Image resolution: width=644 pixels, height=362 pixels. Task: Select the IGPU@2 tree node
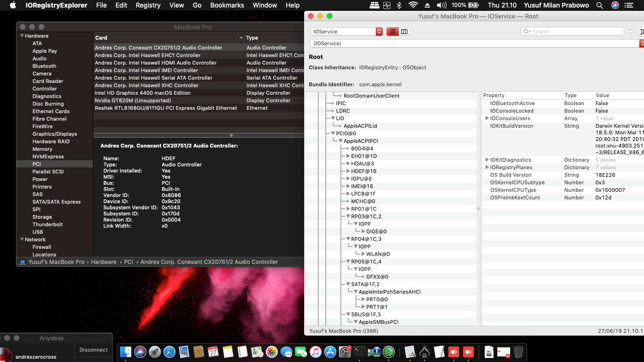point(361,179)
